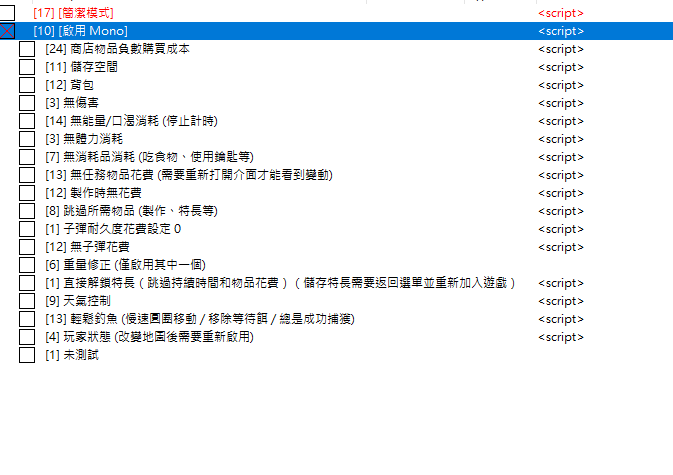The height and width of the screenshot is (475, 673).
Task: Select the 無消耗品消耗 row text
Action: pyautogui.click(x=150, y=157)
